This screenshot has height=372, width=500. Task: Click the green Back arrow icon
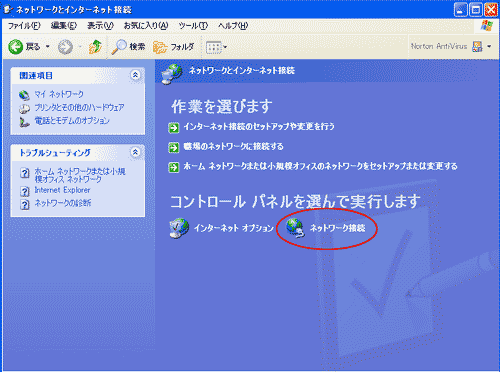16,47
